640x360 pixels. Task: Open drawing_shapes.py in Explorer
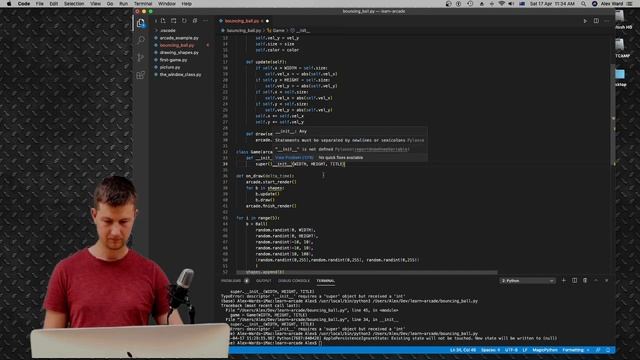(179, 53)
